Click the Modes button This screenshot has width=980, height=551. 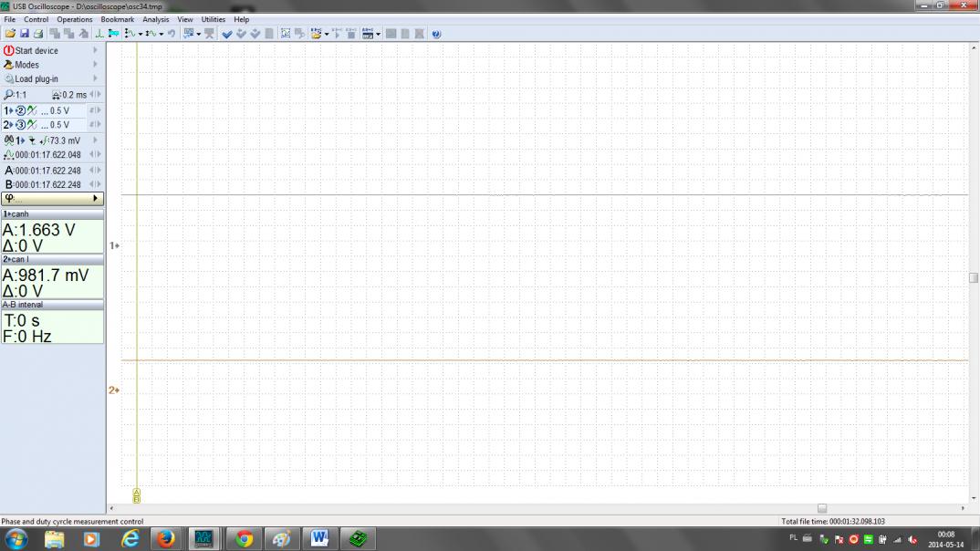click(x=52, y=65)
